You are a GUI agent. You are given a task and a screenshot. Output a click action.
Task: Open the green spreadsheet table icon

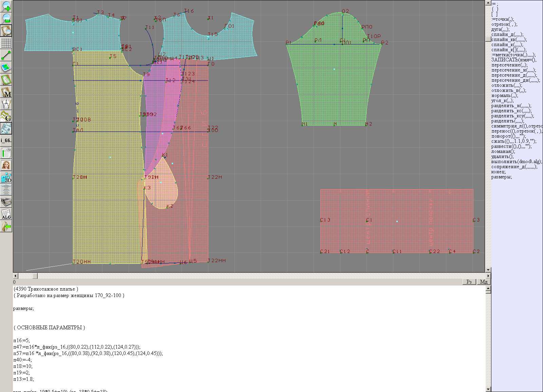(x=6, y=153)
